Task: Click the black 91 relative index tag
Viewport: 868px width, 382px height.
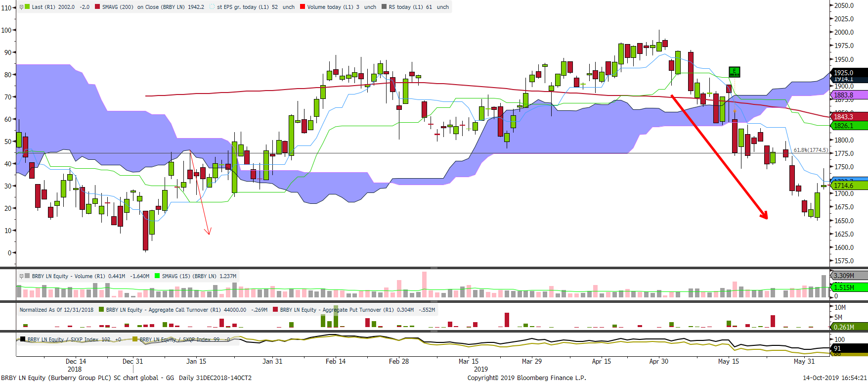Action: [849, 348]
